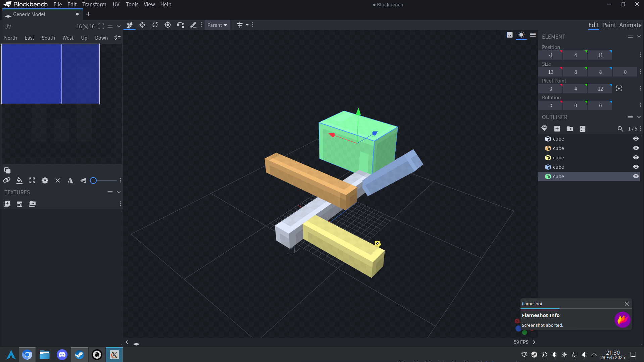The image size is (644, 362).
Task: Click the UV auto-size icon
Action: point(45,180)
